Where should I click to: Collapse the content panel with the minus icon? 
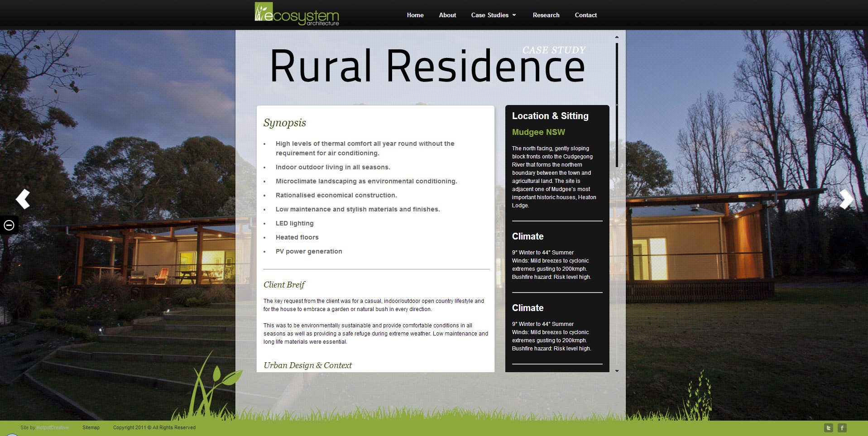click(x=9, y=225)
